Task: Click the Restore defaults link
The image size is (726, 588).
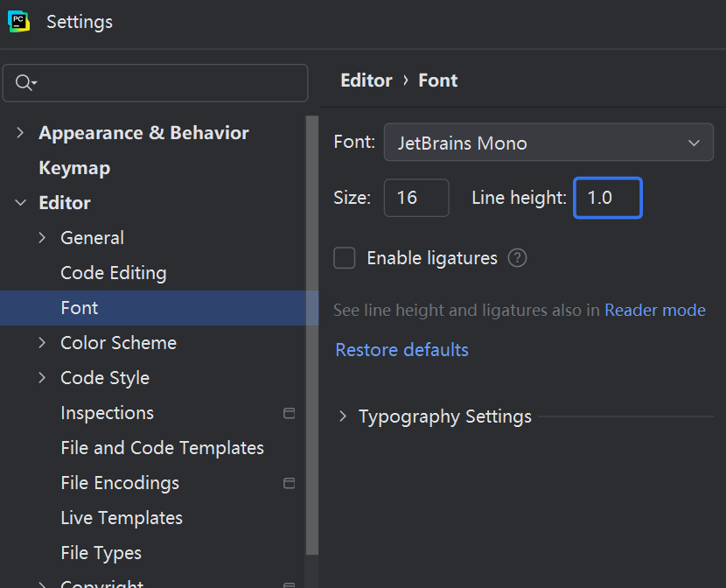Action: click(401, 350)
